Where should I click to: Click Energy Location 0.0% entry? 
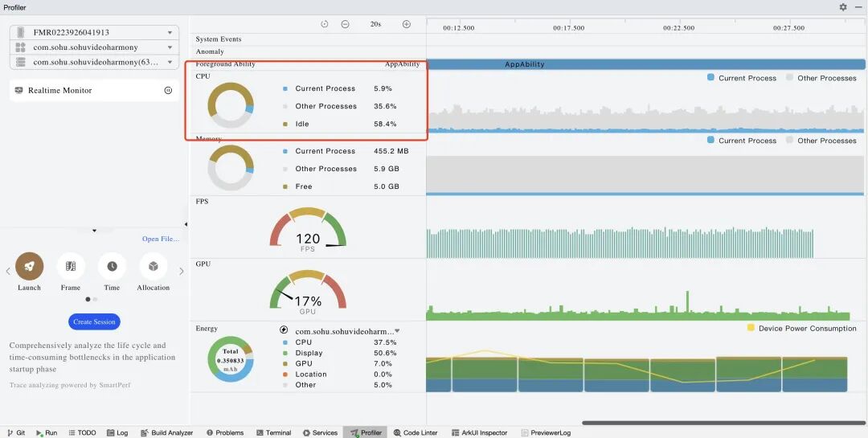[x=339, y=375]
